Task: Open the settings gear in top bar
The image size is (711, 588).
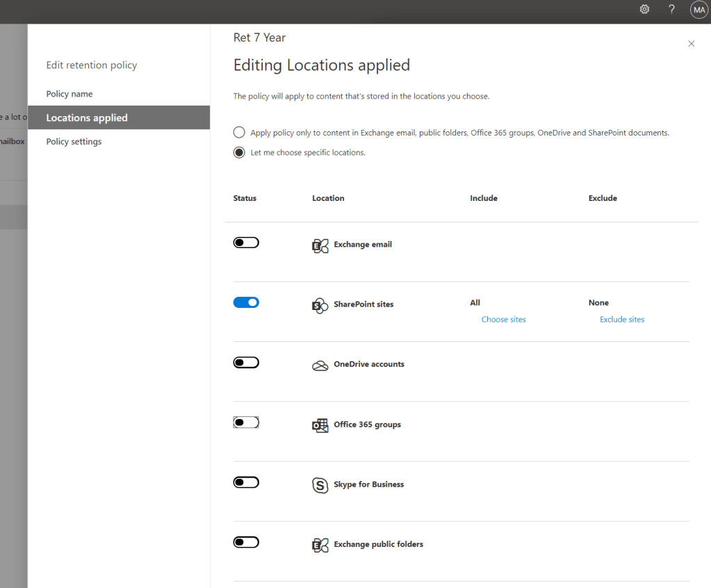Action: 644,9
